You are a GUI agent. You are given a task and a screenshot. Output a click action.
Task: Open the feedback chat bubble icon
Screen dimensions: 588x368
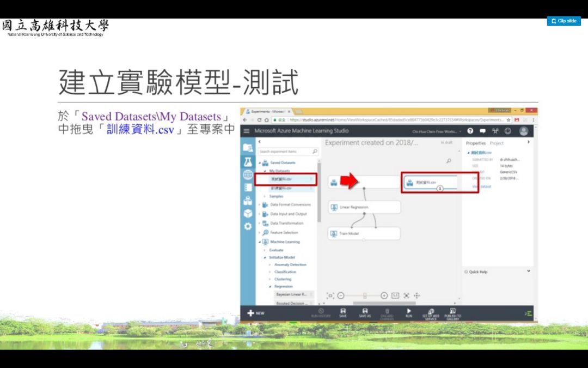click(482, 131)
